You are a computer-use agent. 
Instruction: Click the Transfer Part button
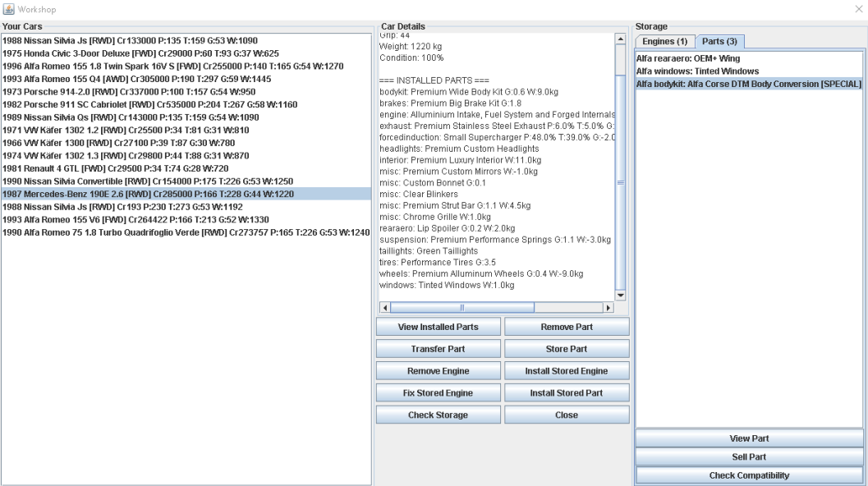click(438, 349)
